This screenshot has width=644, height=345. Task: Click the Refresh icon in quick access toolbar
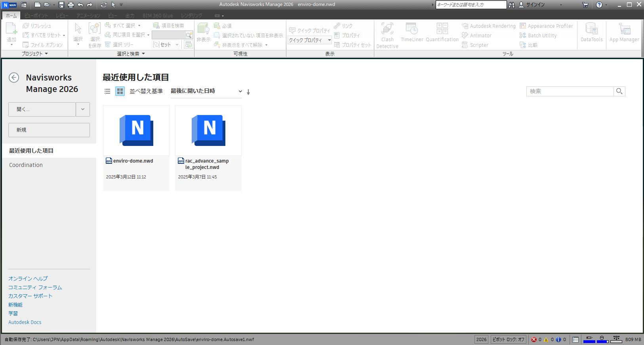click(104, 5)
